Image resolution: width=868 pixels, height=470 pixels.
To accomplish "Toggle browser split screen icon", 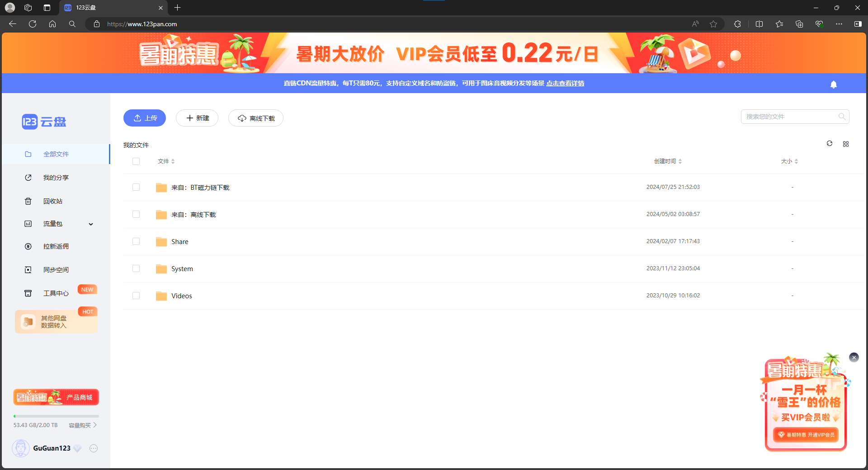I will [x=759, y=24].
